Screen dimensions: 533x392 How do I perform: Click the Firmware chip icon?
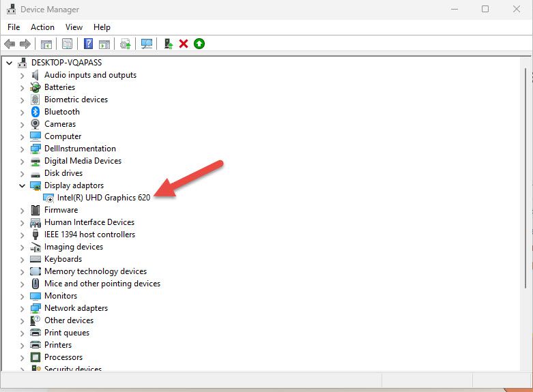[35, 210]
